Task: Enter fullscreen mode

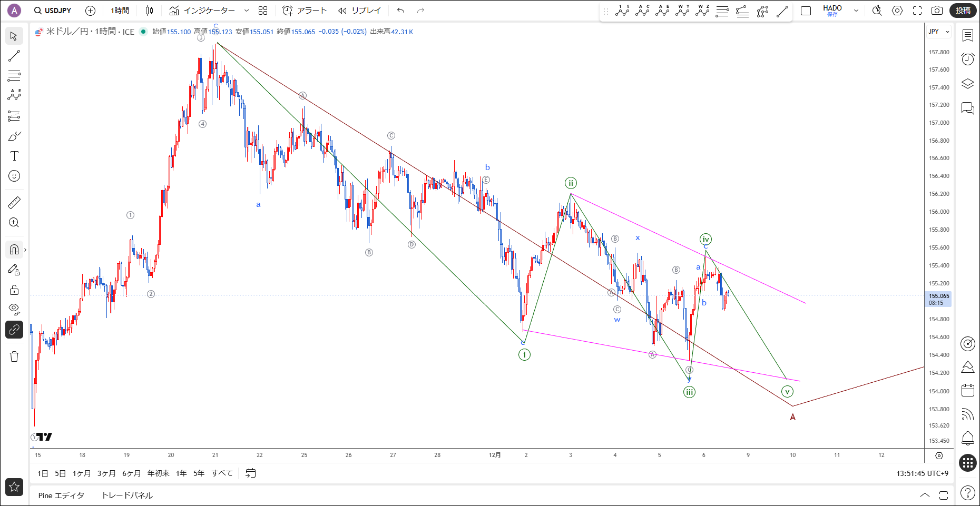Action: (x=917, y=11)
